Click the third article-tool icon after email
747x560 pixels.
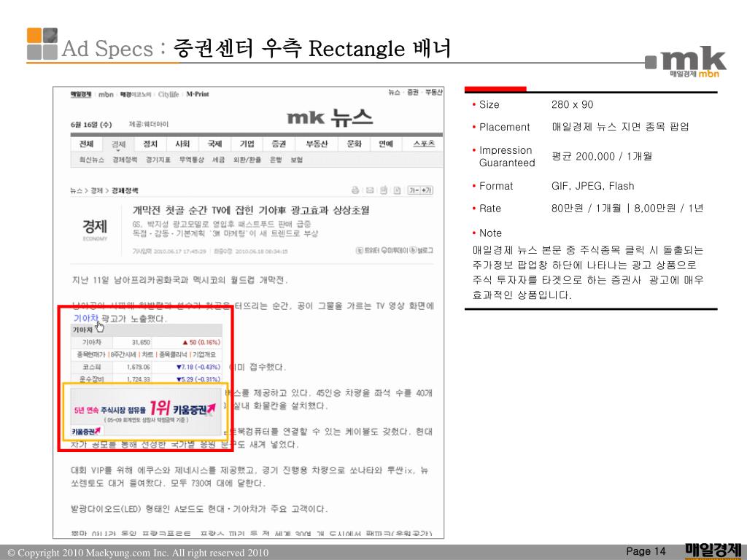pyautogui.click(x=384, y=190)
